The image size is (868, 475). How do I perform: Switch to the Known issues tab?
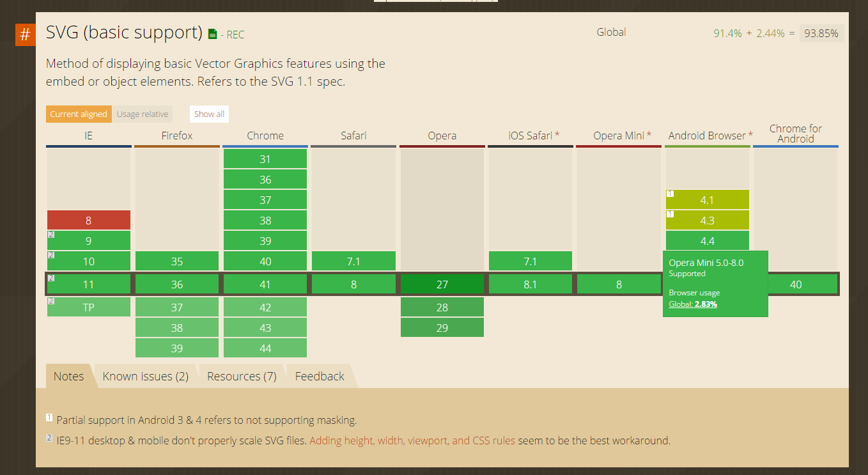[146, 376]
